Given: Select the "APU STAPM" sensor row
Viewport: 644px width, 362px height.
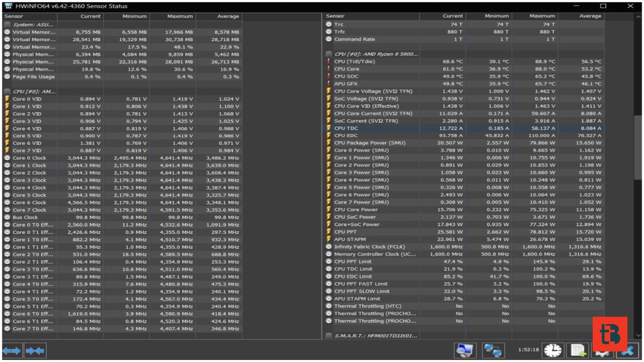Looking at the screenshot, I should point(464,239).
